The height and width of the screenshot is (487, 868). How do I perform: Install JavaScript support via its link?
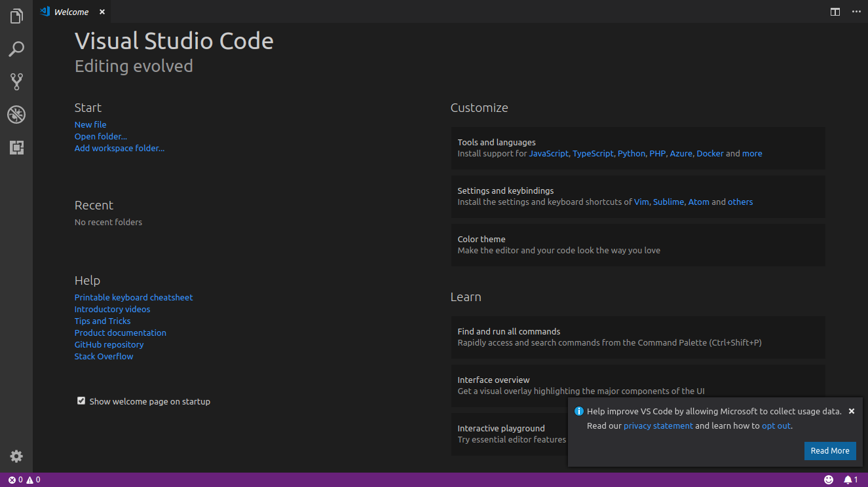pyautogui.click(x=548, y=153)
